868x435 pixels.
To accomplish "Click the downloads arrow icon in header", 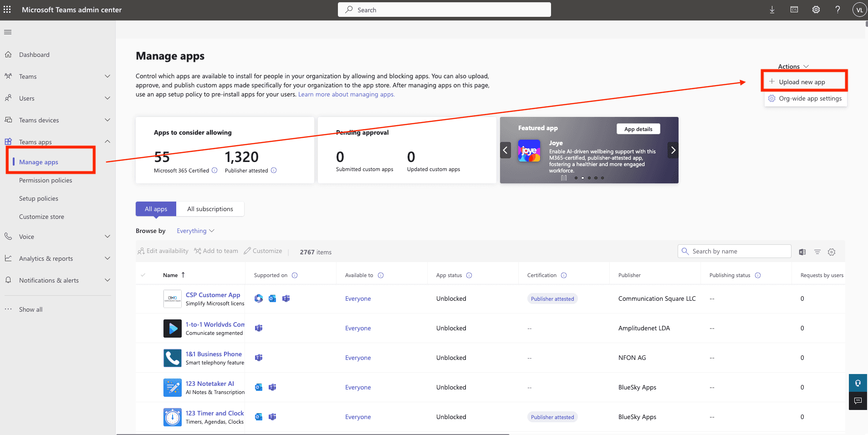I will [772, 10].
